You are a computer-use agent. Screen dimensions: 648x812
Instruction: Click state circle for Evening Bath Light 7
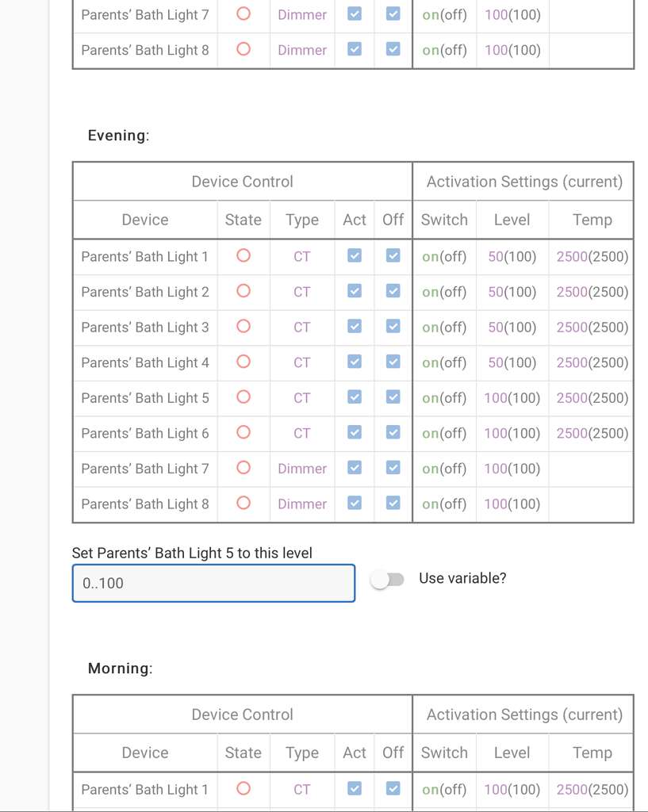243,468
